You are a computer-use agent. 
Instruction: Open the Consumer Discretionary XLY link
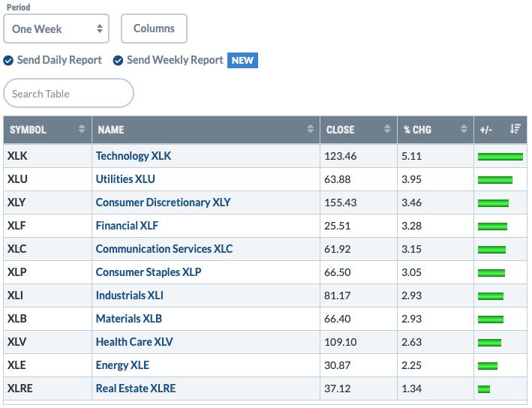click(163, 202)
